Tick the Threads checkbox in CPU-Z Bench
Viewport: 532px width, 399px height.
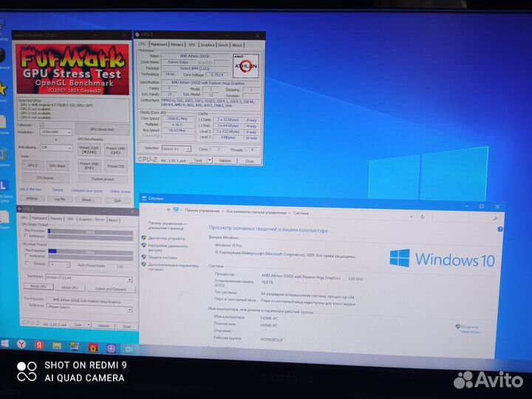(27, 263)
